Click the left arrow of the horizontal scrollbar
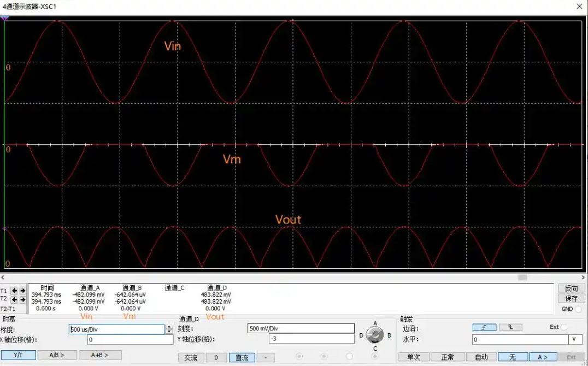588x366 pixels. pos(3,278)
